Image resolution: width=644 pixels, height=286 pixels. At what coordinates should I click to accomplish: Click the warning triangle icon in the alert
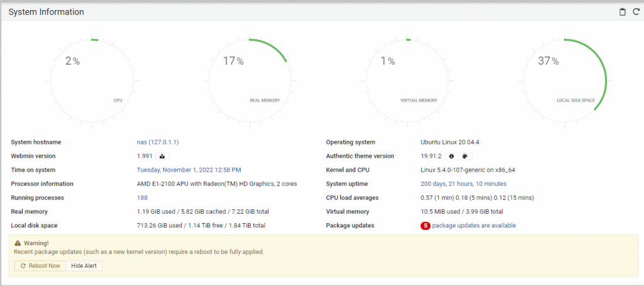tap(17, 243)
